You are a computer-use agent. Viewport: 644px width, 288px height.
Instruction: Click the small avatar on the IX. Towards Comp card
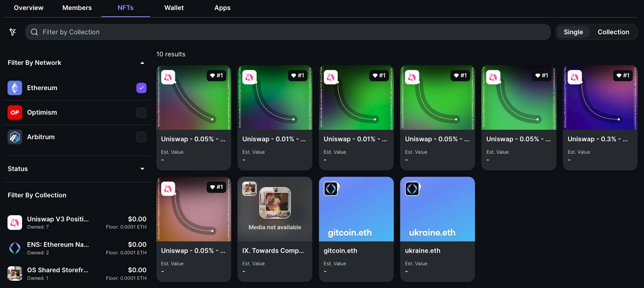click(250, 189)
